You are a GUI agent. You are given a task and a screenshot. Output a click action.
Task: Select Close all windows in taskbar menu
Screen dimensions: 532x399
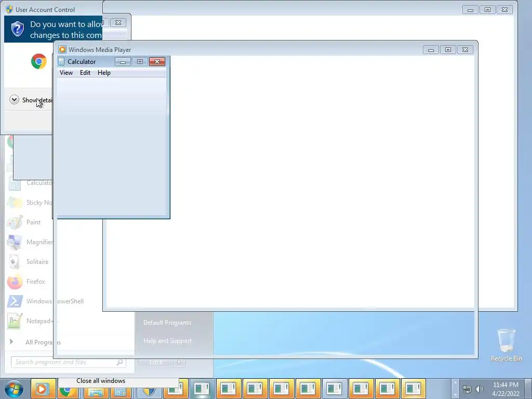click(101, 381)
